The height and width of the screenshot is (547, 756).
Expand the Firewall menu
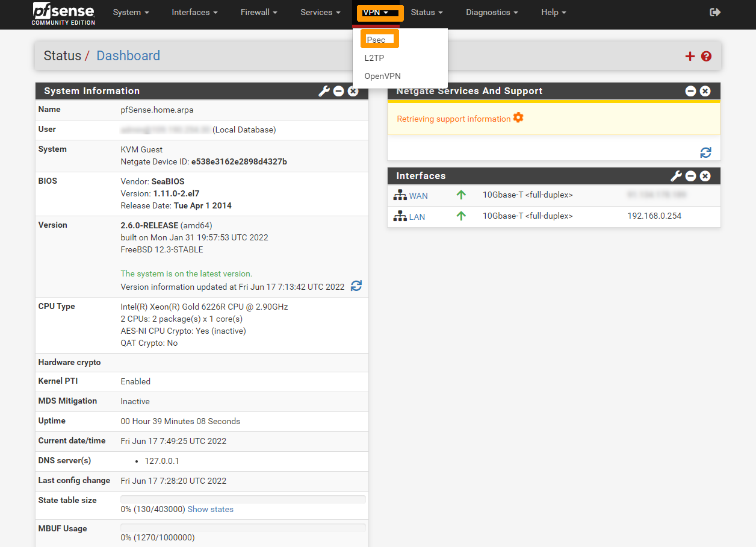pyautogui.click(x=258, y=12)
